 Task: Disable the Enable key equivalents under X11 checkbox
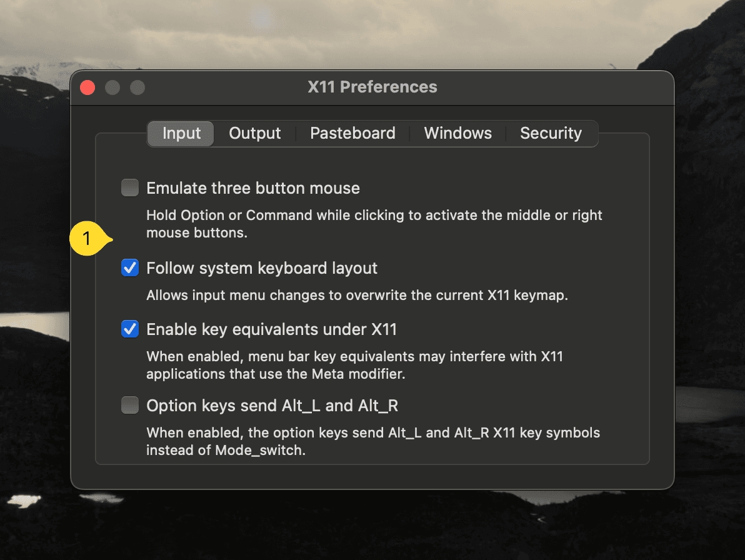(x=130, y=329)
